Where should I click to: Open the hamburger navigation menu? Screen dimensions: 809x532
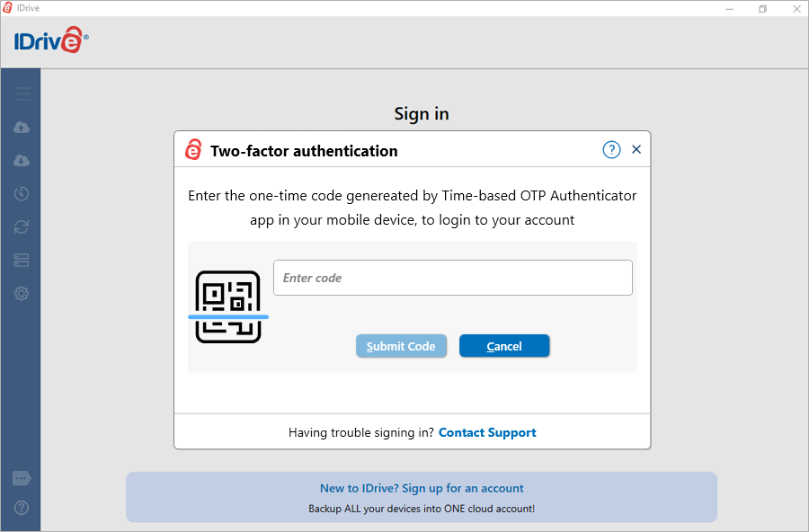point(22,93)
